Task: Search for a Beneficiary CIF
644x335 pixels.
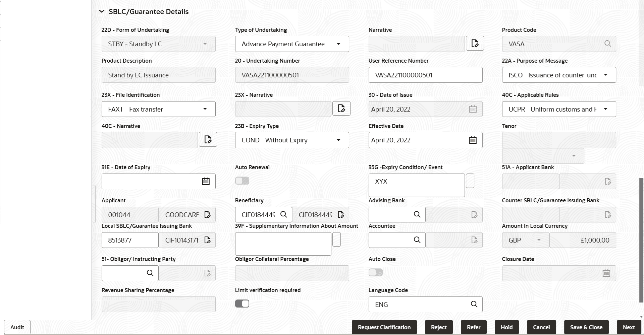Action: coord(284,214)
